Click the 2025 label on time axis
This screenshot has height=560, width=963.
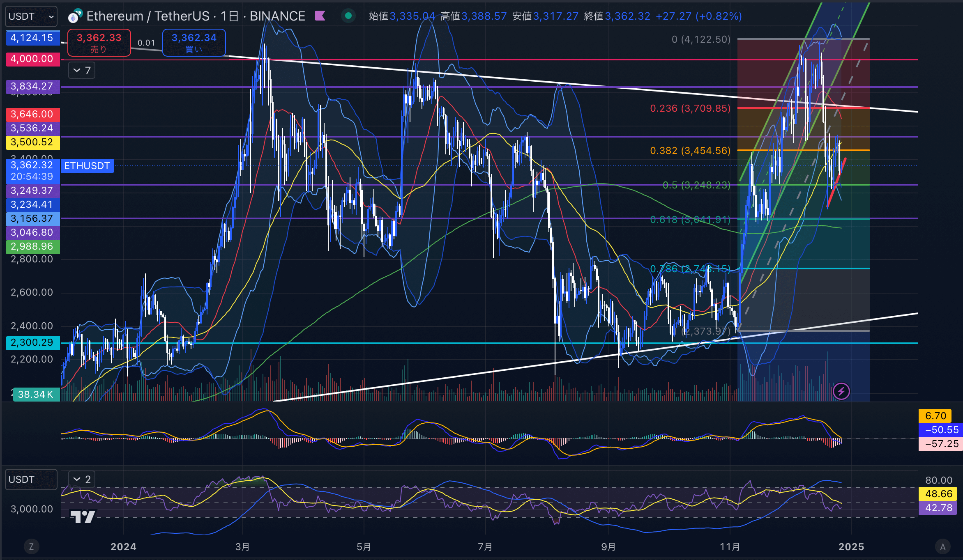pos(851,547)
